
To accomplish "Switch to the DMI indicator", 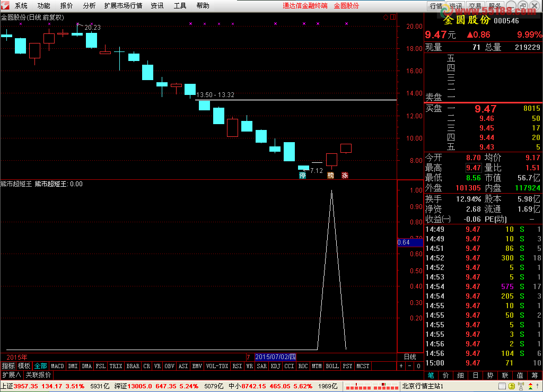I will (73, 366).
